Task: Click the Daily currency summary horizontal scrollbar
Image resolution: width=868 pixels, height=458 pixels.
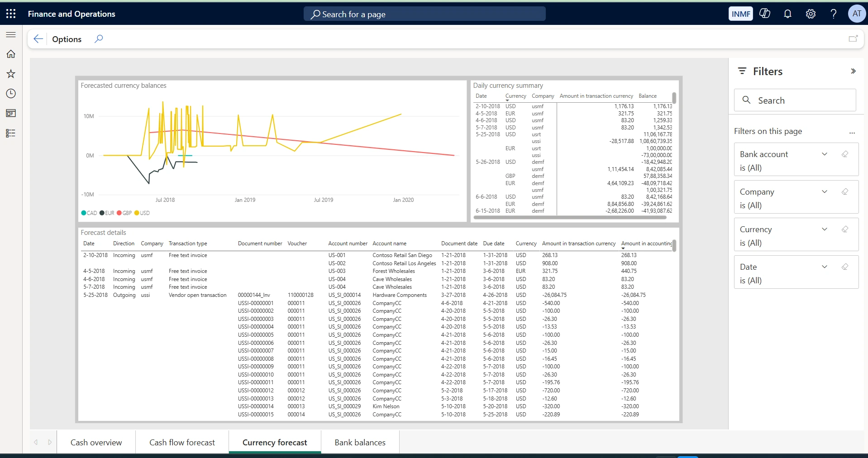Action: click(x=570, y=218)
